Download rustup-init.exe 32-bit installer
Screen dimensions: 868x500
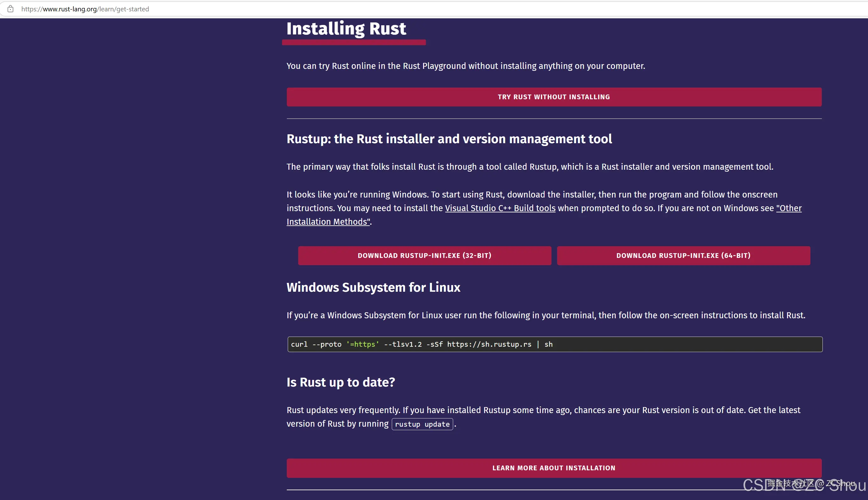[425, 255]
